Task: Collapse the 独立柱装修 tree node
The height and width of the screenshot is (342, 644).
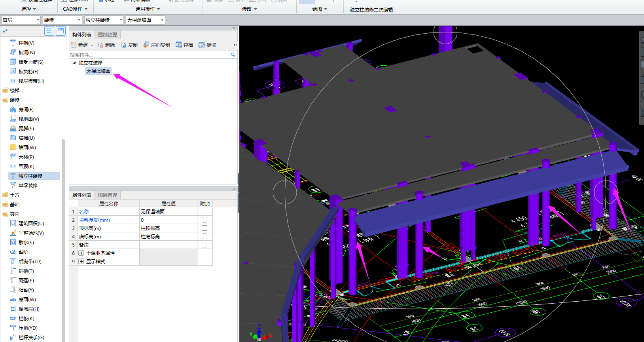Action: pos(74,63)
